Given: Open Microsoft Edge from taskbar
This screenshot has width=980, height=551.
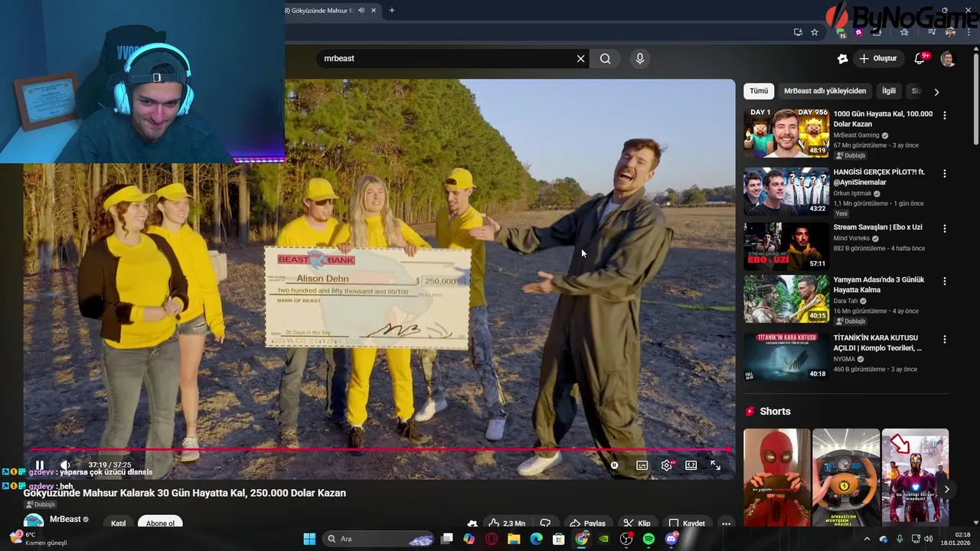Looking at the screenshot, I should click(x=537, y=539).
